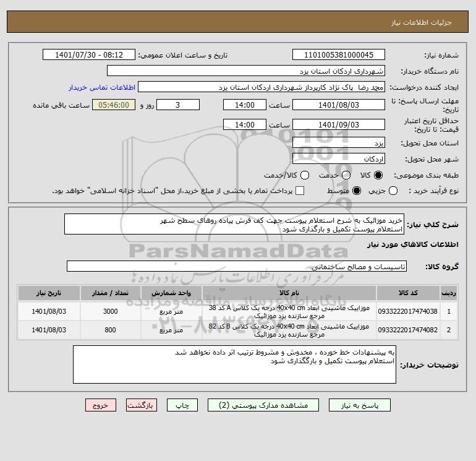The height and width of the screenshot is (461, 476).
Task: Click need date 1401/08/03 in row 1
Action: point(49,311)
